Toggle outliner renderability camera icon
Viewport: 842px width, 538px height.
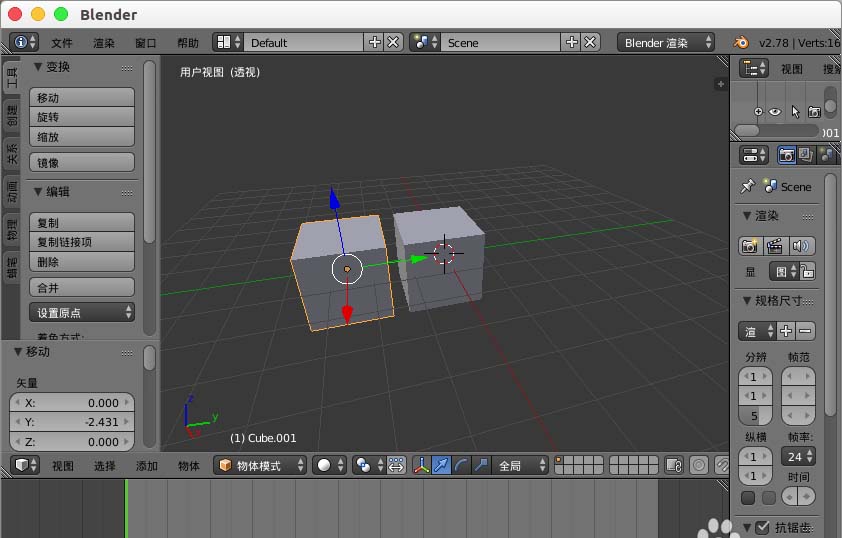(x=814, y=112)
